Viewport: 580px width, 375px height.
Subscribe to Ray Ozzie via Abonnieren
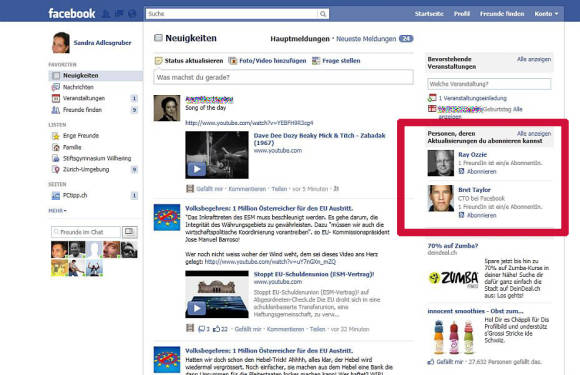point(481,172)
